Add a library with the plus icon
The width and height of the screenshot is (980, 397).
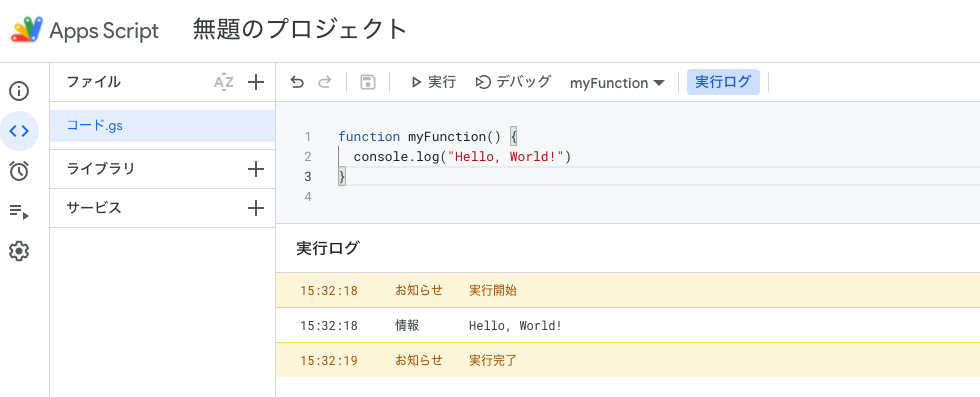point(256,169)
